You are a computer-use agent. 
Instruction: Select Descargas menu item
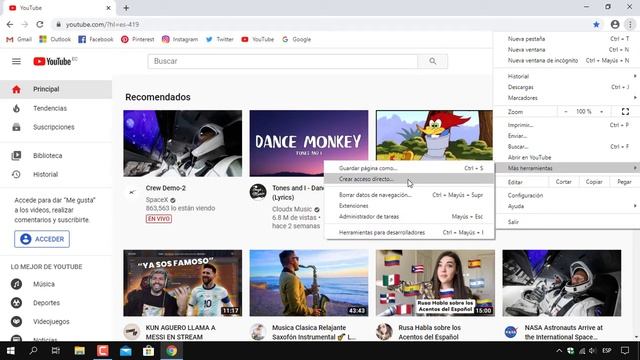(x=567, y=87)
